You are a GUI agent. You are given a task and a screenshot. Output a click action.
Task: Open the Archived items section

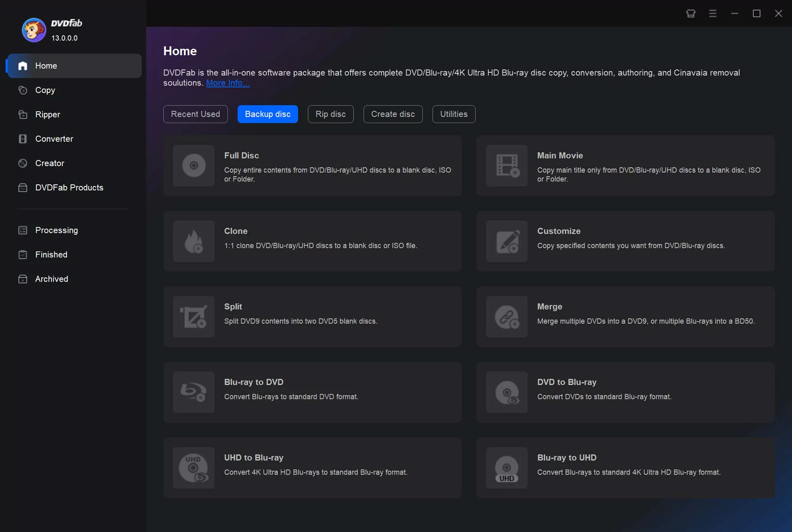(x=52, y=279)
